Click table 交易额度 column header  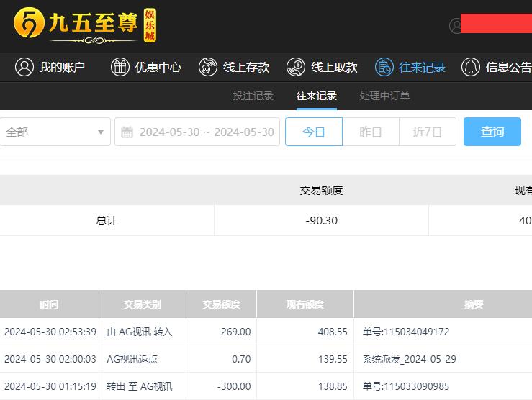tap(222, 304)
